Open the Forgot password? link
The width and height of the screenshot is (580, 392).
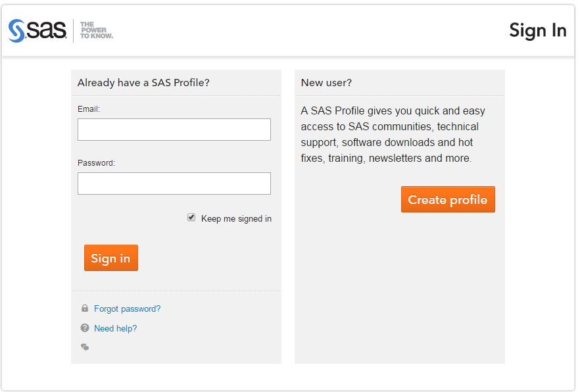pyautogui.click(x=128, y=308)
